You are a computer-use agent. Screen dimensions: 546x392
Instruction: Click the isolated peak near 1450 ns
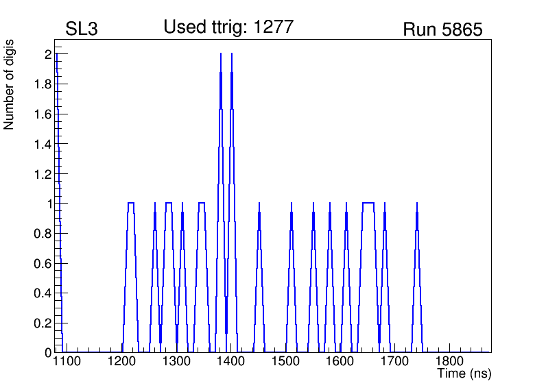click(x=259, y=204)
